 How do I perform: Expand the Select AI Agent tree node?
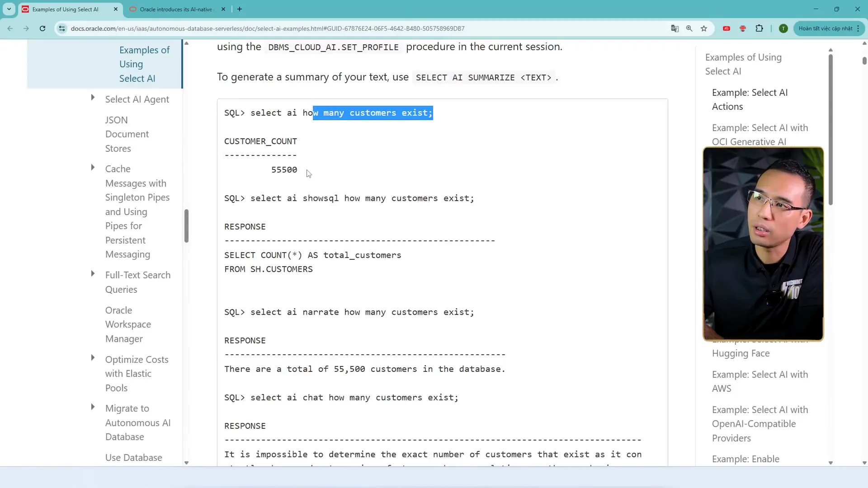(x=93, y=97)
